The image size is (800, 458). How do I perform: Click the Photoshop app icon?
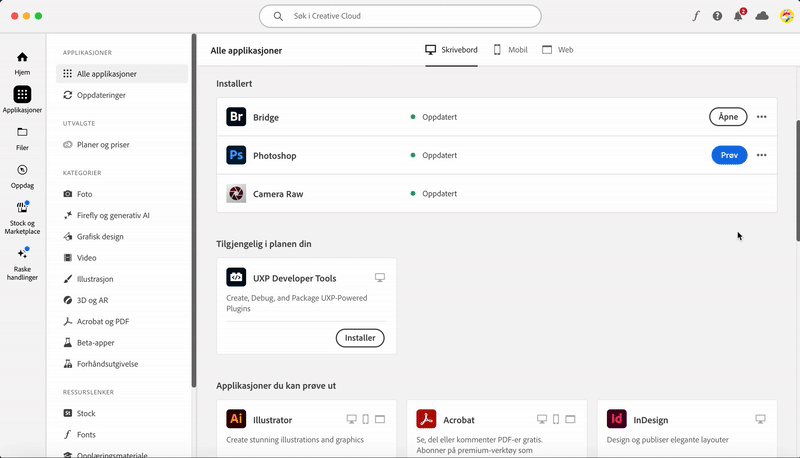[x=236, y=155]
